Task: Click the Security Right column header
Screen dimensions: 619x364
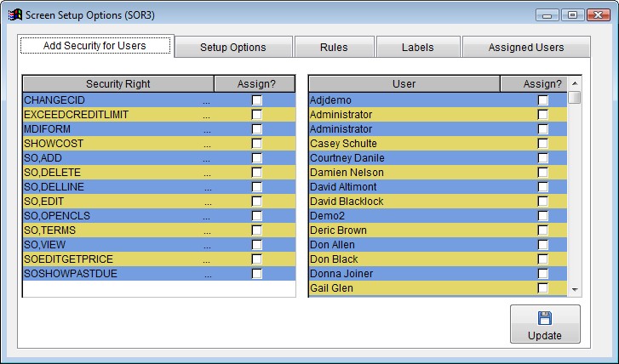Action: 117,84
